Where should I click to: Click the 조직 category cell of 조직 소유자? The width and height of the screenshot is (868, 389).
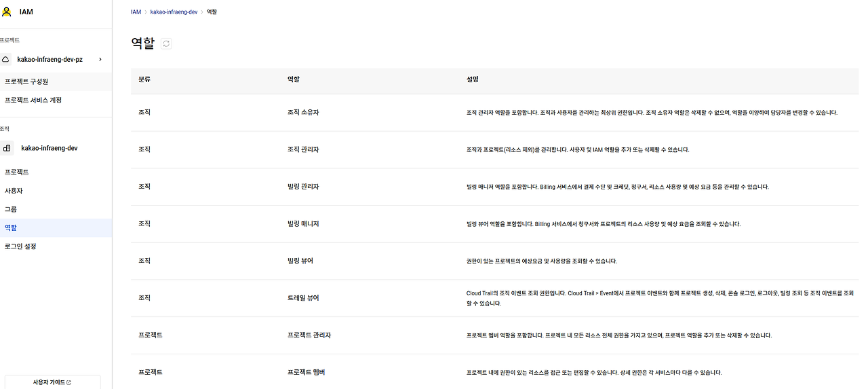[144, 112]
